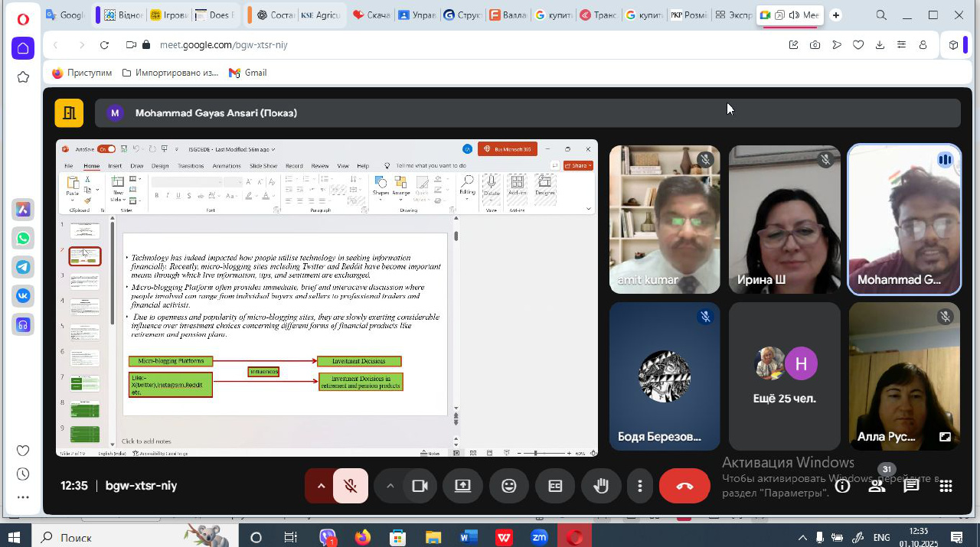This screenshot has width=980, height=547.
Task: Raise your hand in the meeting
Action: coord(601,486)
